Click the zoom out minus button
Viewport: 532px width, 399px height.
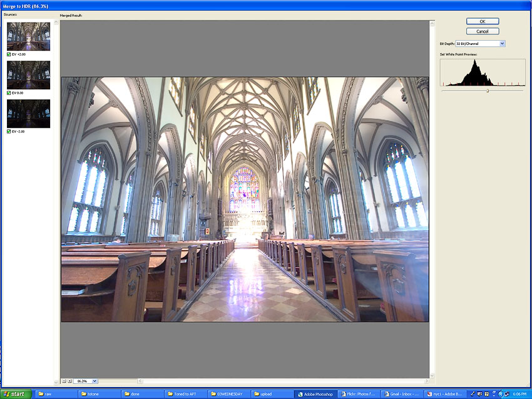tap(63, 381)
